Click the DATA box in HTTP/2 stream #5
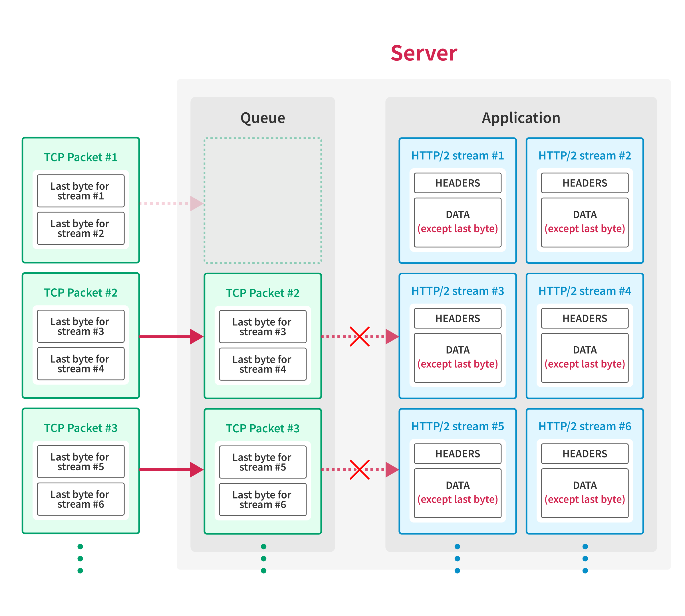The height and width of the screenshot is (616, 685). (x=457, y=493)
